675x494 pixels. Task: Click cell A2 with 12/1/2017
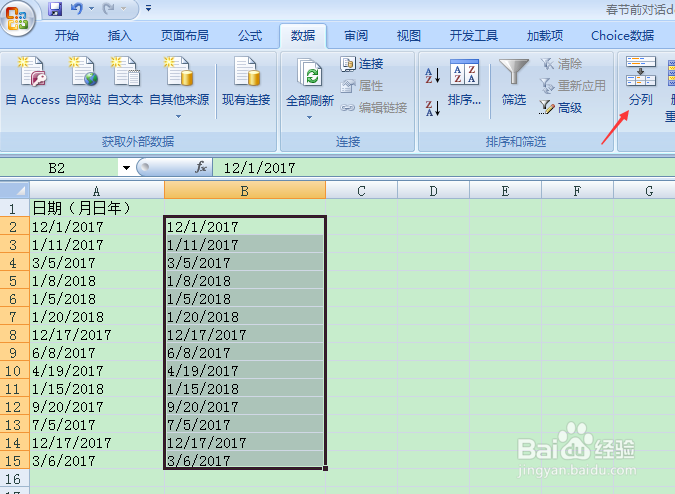[x=97, y=226]
